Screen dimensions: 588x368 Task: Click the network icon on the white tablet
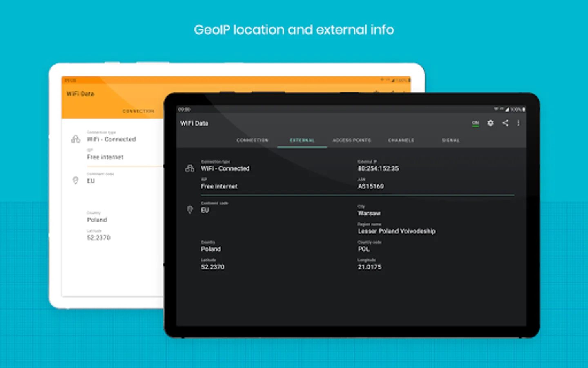(76, 139)
